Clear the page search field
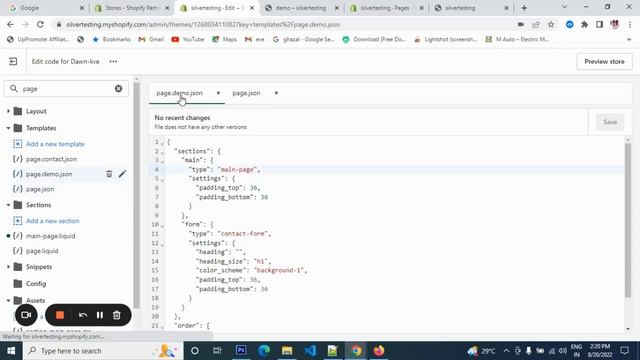Image resolution: width=640 pixels, height=360 pixels. [118, 89]
